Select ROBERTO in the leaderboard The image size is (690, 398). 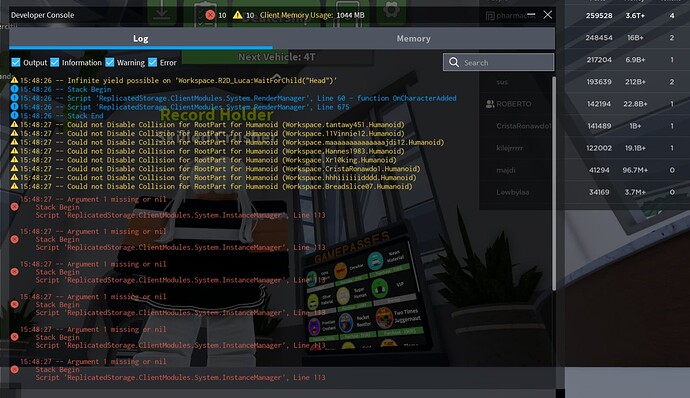pyautogui.click(x=514, y=104)
